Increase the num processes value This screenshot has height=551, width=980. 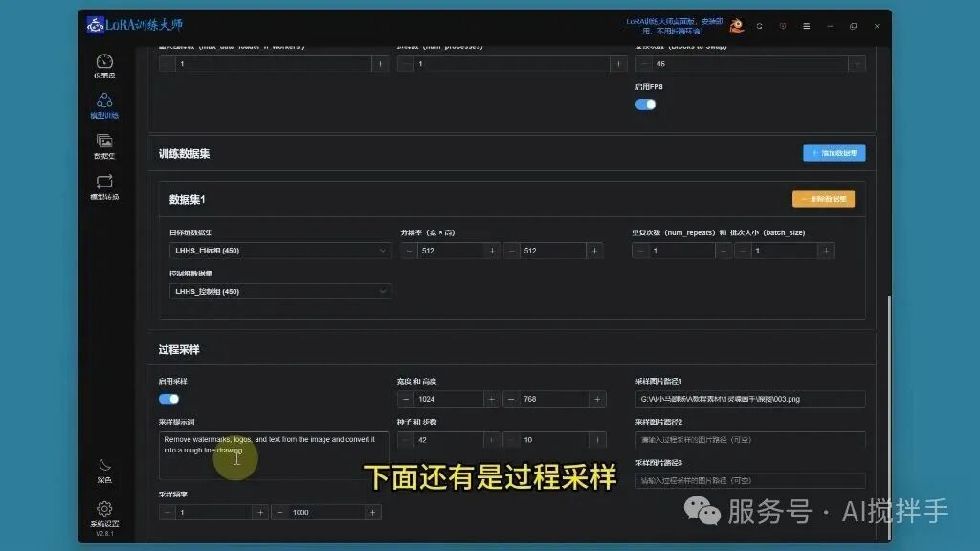618,64
